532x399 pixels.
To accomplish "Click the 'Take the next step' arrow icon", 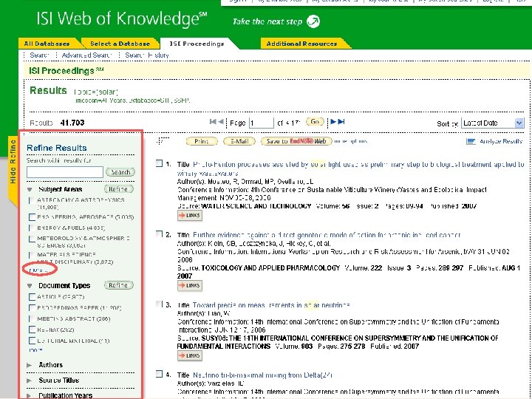I will 313,21.
